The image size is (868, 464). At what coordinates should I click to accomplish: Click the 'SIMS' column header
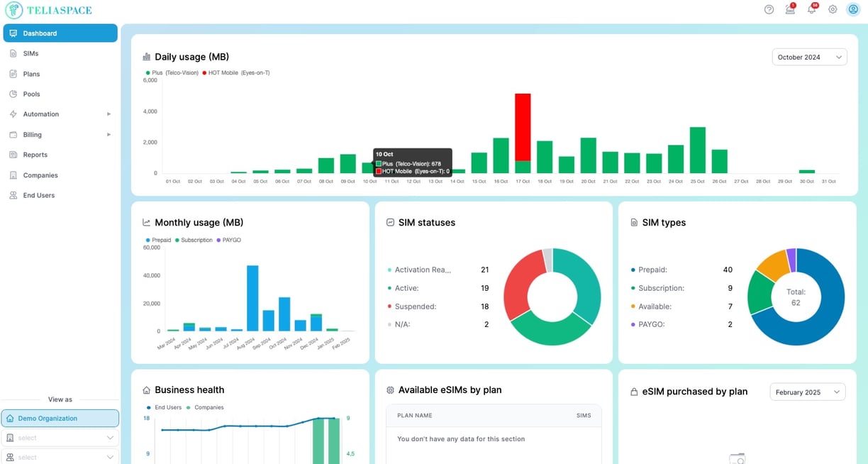click(x=584, y=416)
